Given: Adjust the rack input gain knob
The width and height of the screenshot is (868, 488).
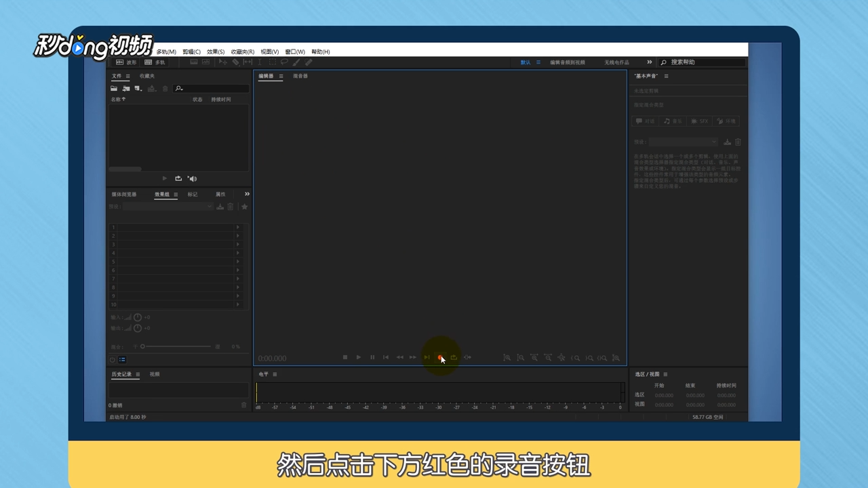Looking at the screenshot, I should (138, 317).
